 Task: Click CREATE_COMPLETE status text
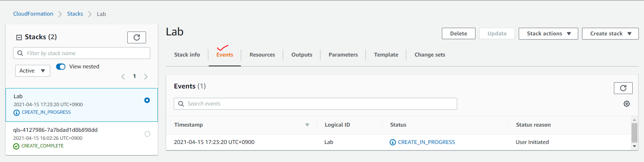pyautogui.click(x=43, y=146)
